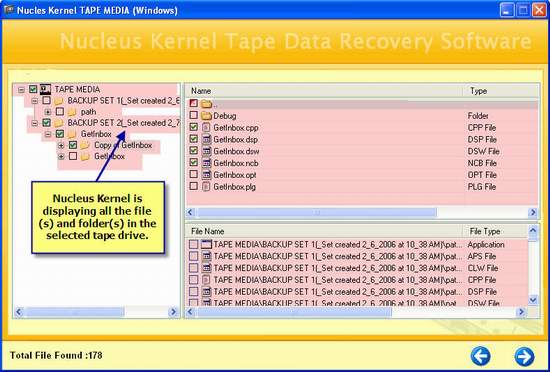This screenshot has height=372, width=550.
Task: Click the GetInbox.dsp file icon
Action: [207, 139]
